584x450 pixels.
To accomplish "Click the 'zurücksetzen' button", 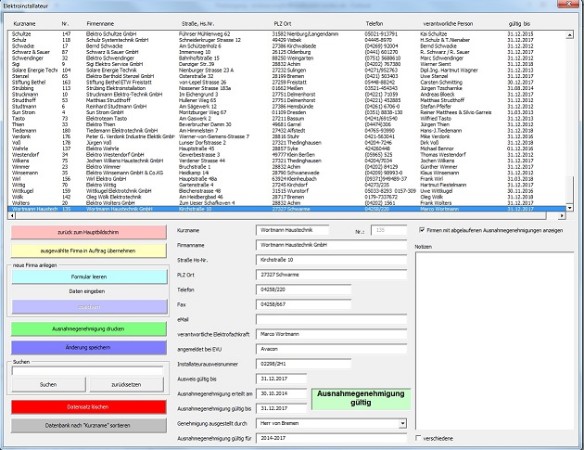I will [x=127, y=384].
